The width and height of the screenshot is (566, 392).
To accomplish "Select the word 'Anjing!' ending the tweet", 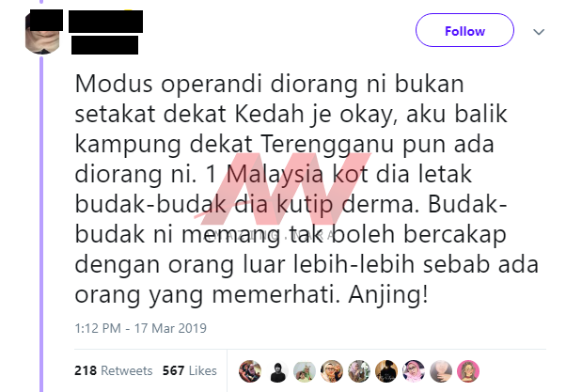I will coord(388,295).
